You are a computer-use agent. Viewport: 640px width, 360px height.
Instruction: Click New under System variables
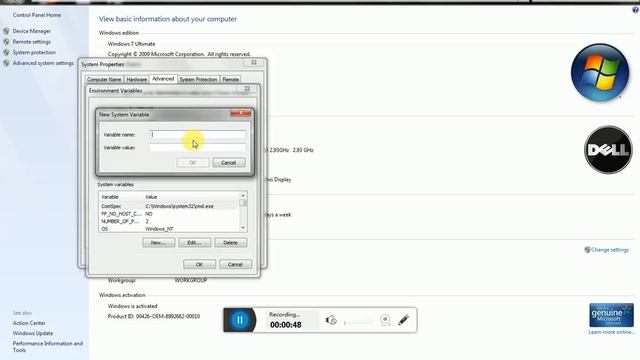(x=158, y=242)
